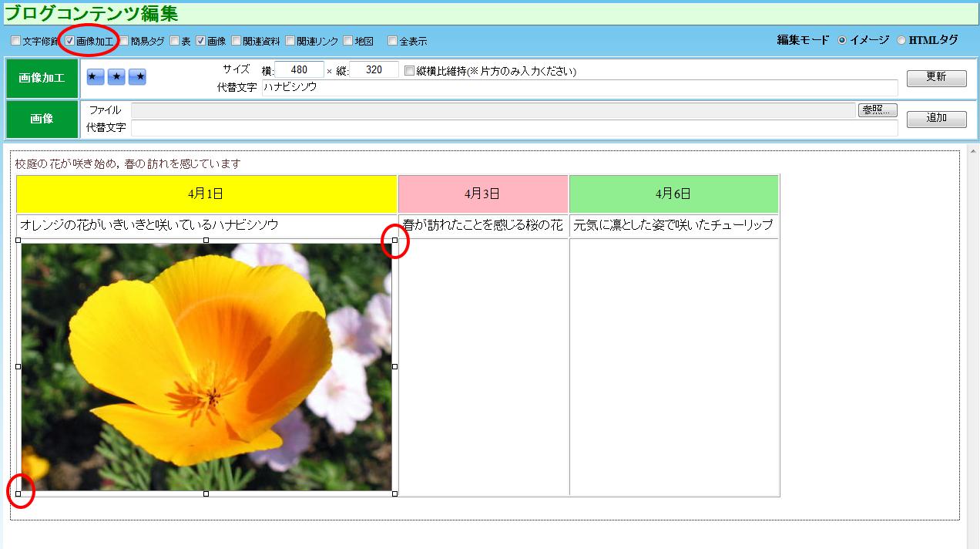Uncheck the 画像加工 checkbox
Viewport: 980px width, 549px height.
[x=70, y=41]
